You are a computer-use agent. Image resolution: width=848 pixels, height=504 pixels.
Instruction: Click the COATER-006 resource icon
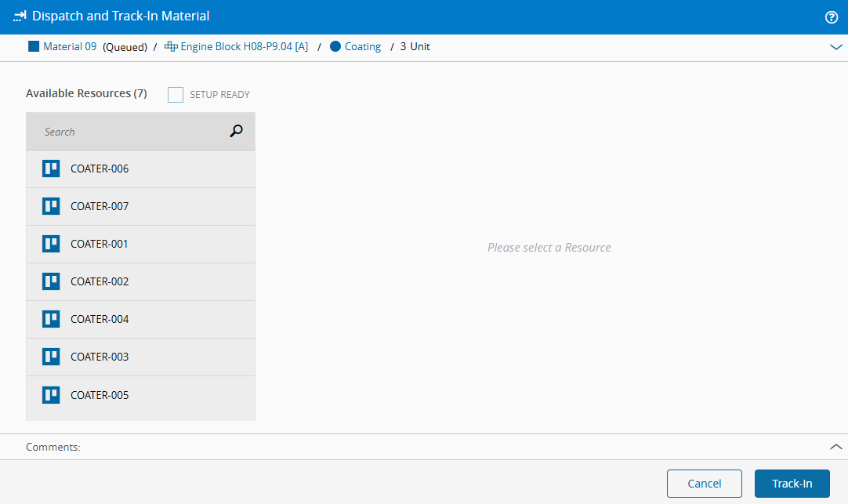pyautogui.click(x=51, y=169)
